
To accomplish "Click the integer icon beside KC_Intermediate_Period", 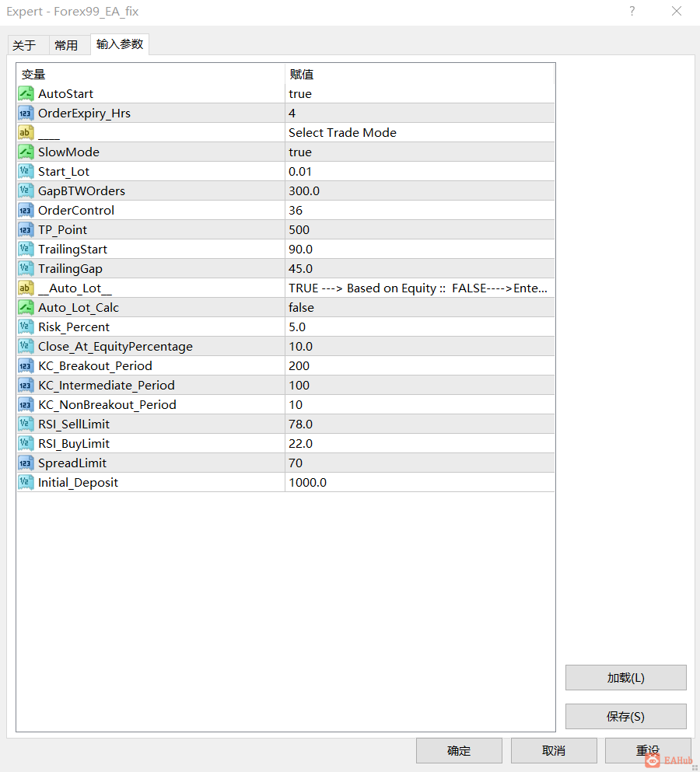I will click(26, 386).
